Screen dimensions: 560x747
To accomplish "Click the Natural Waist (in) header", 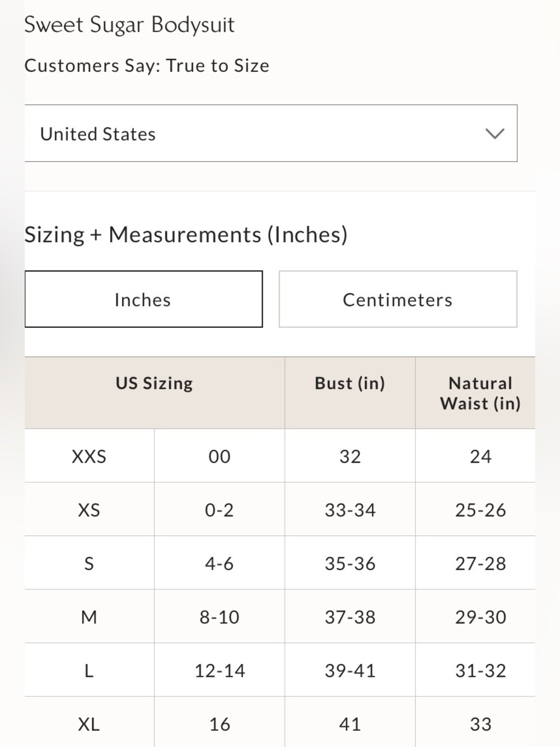I will (x=480, y=393).
